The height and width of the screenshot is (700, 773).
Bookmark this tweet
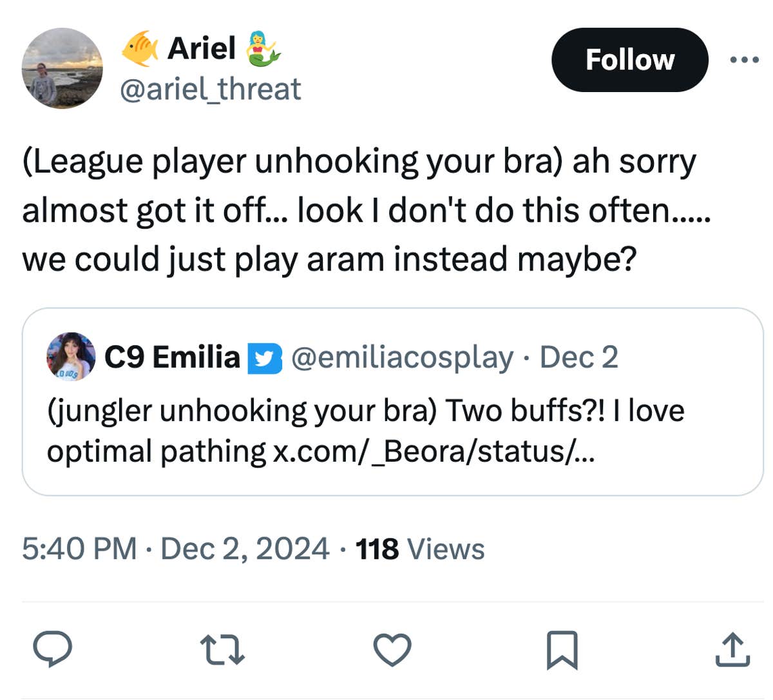(x=562, y=649)
